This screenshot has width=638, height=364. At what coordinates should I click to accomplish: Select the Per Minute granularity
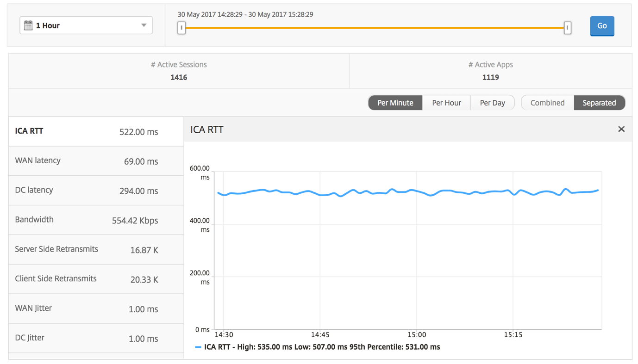(x=395, y=103)
